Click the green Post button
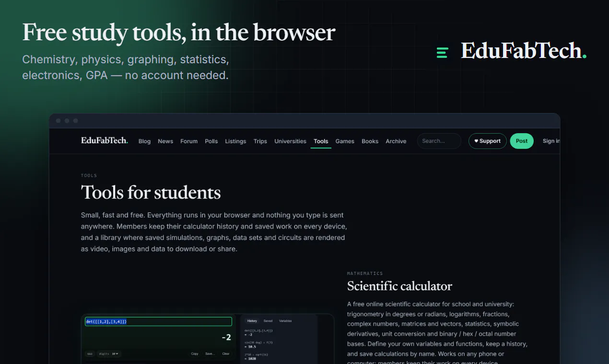This screenshot has height=364, width=609. (x=522, y=141)
